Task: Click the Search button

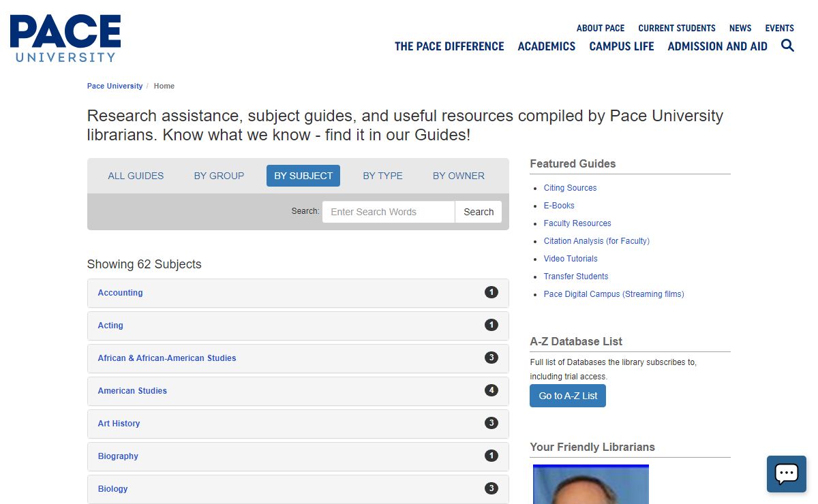Action: 479,212
